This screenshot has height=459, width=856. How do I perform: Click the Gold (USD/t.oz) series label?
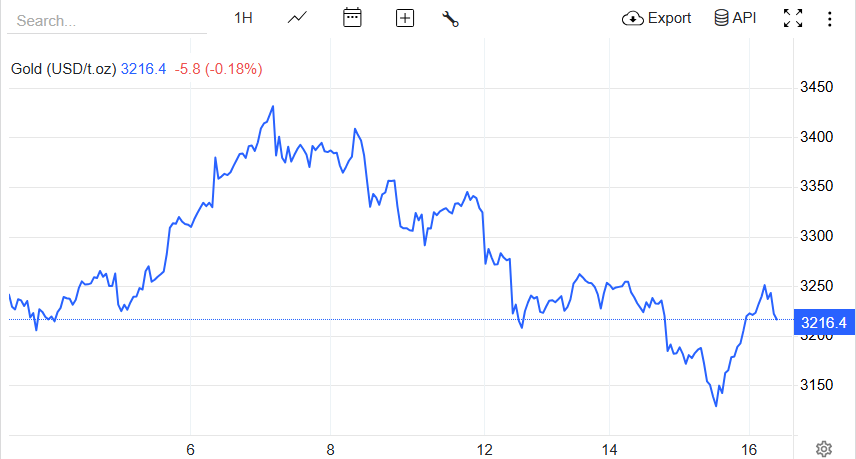pos(64,69)
